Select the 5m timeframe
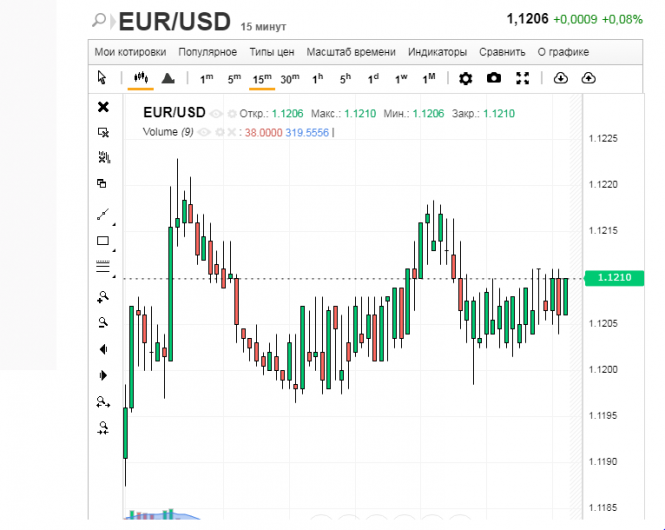 [234, 79]
